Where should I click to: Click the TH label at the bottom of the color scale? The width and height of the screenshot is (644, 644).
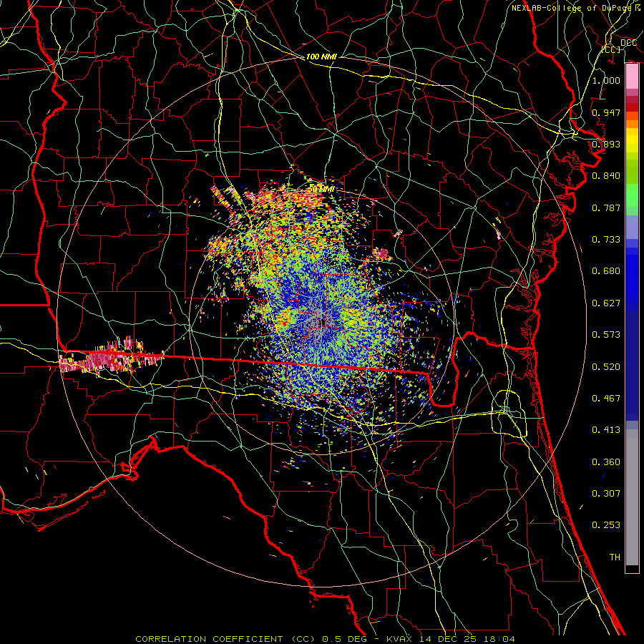coord(615,557)
